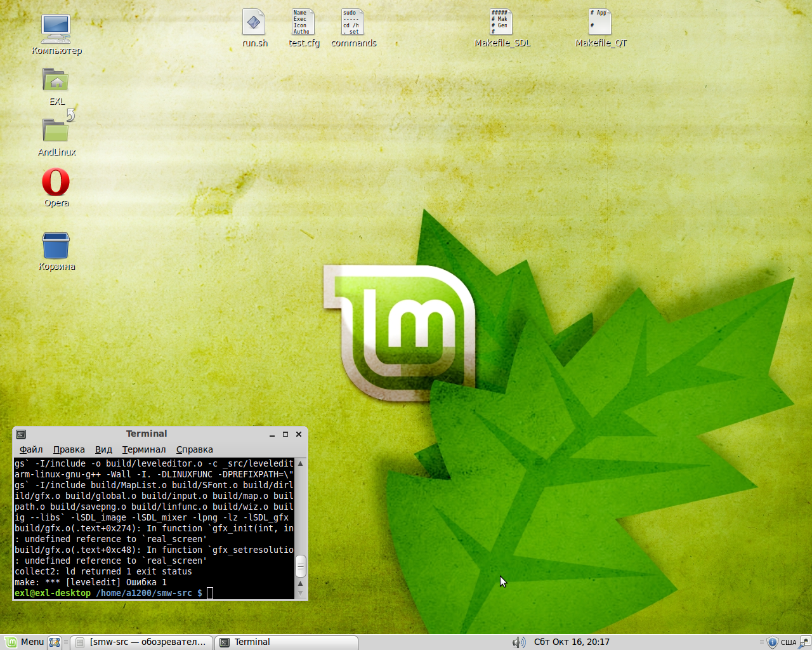Select the Makefile_SDL file icon

click(x=501, y=22)
